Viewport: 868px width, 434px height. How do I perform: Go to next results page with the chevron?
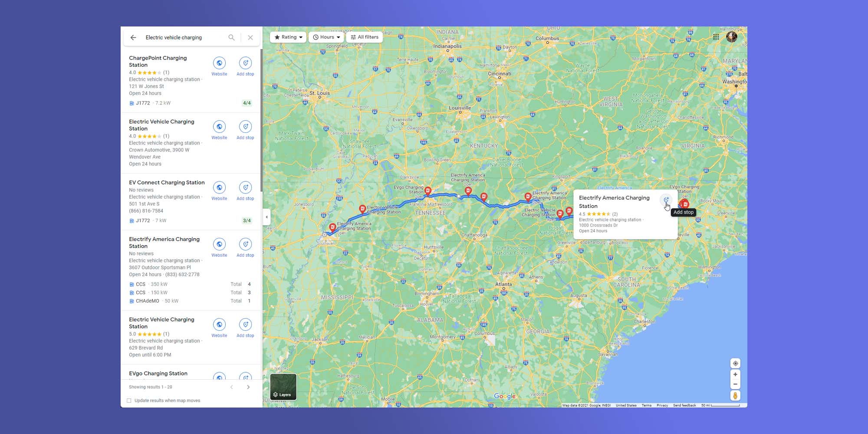click(249, 387)
